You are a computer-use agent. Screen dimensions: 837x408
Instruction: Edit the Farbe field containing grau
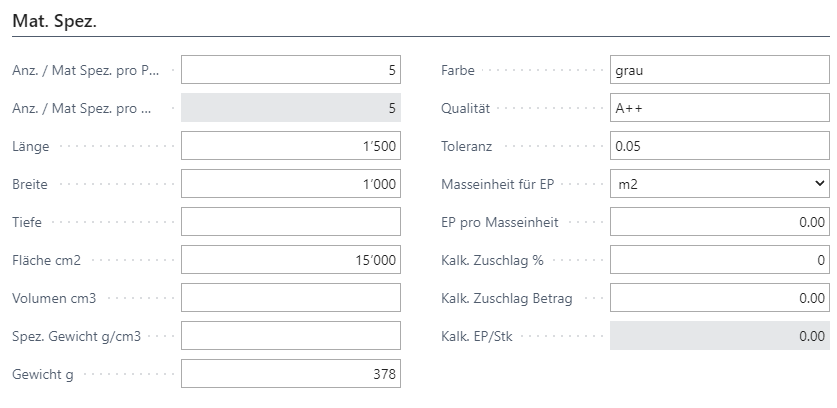(x=720, y=70)
